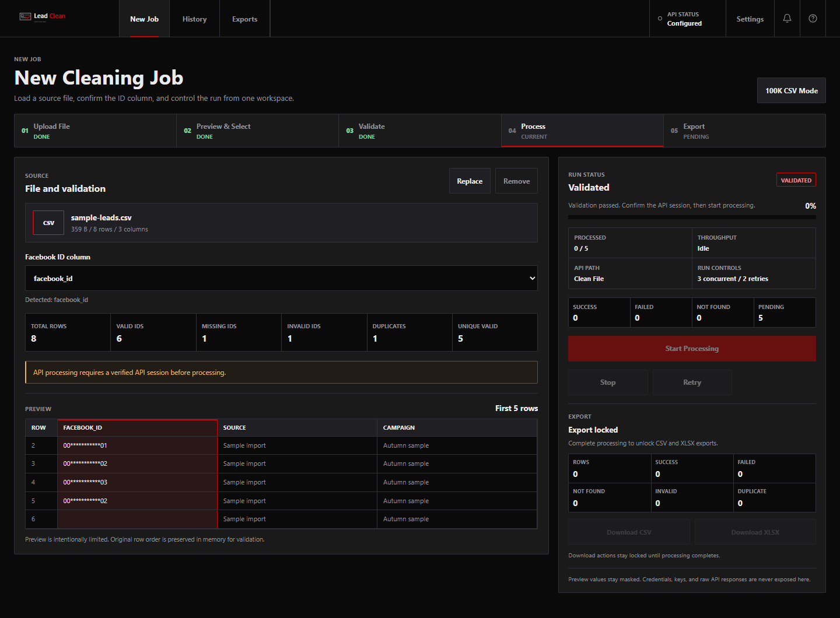
Task: Click the CSV file type badge
Action: (x=48, y=223)
